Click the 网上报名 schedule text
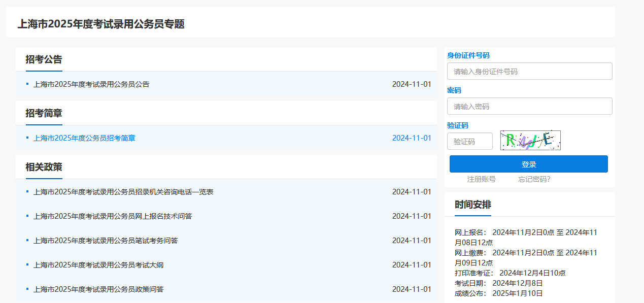 point(526,238)
